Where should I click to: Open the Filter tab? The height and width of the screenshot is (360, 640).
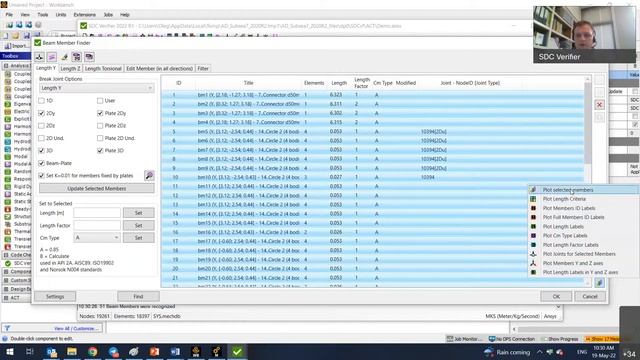[203, 69]
